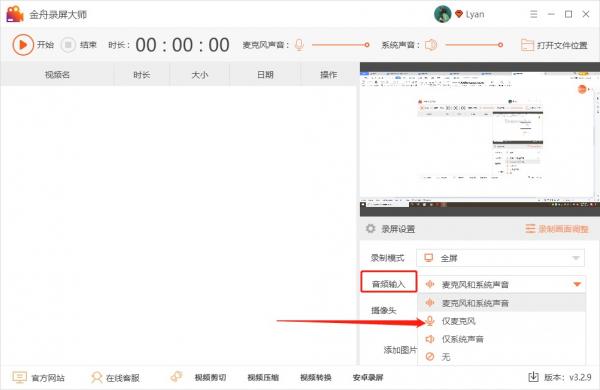The width and height of the screenshot is (600, 390).
Task: Click the 录制模式 label
Action: (x=387, y=258)
